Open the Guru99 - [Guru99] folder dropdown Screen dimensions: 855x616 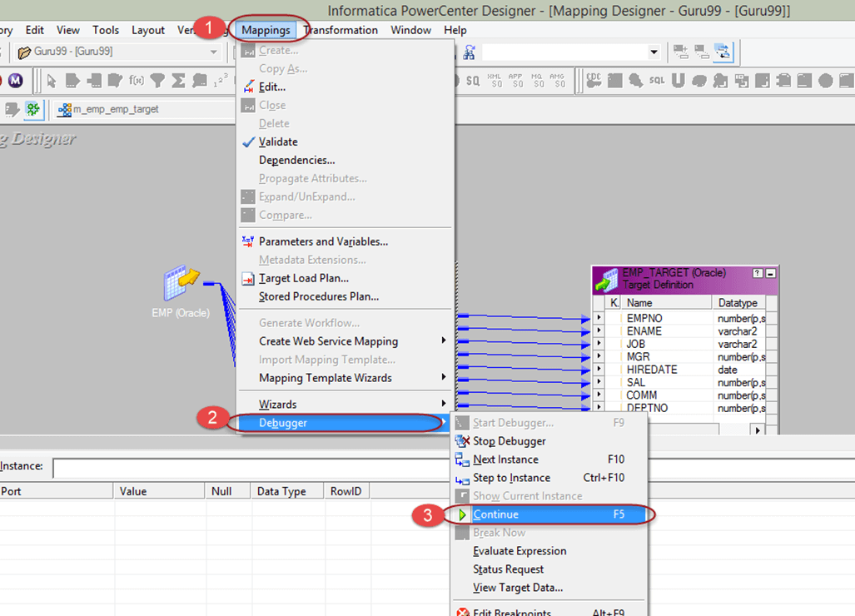click(213, 52)
